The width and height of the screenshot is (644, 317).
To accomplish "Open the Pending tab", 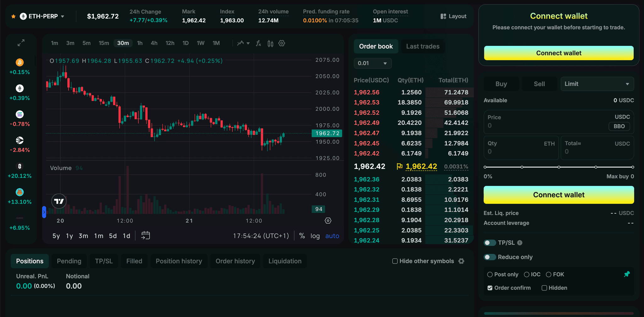I will (69, 261).
